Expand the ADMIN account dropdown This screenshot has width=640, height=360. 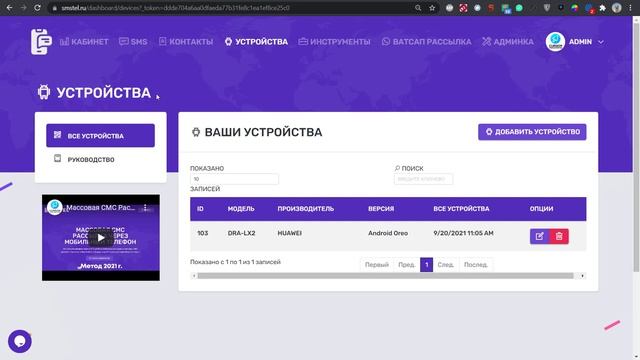click(601, 42)
